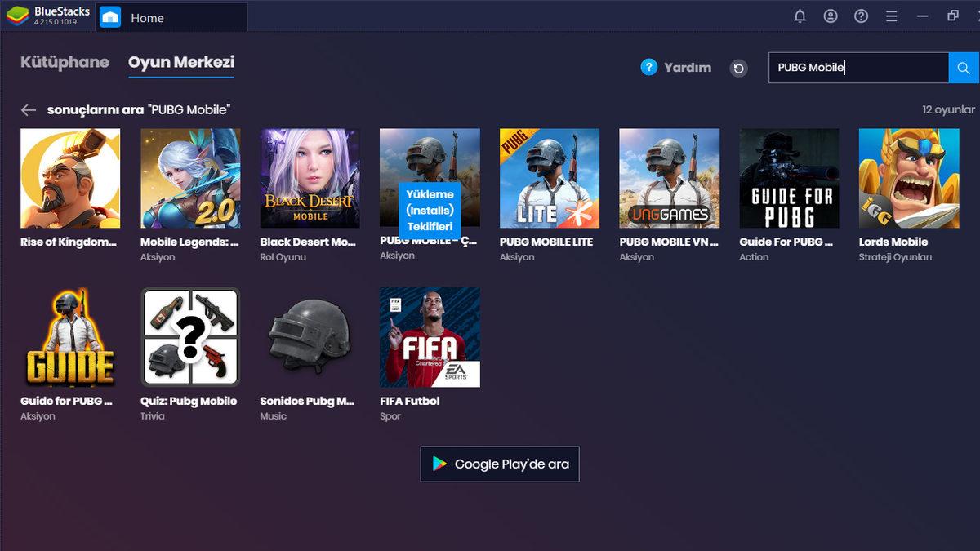Open the notifications bell icon

click(800, 16)
